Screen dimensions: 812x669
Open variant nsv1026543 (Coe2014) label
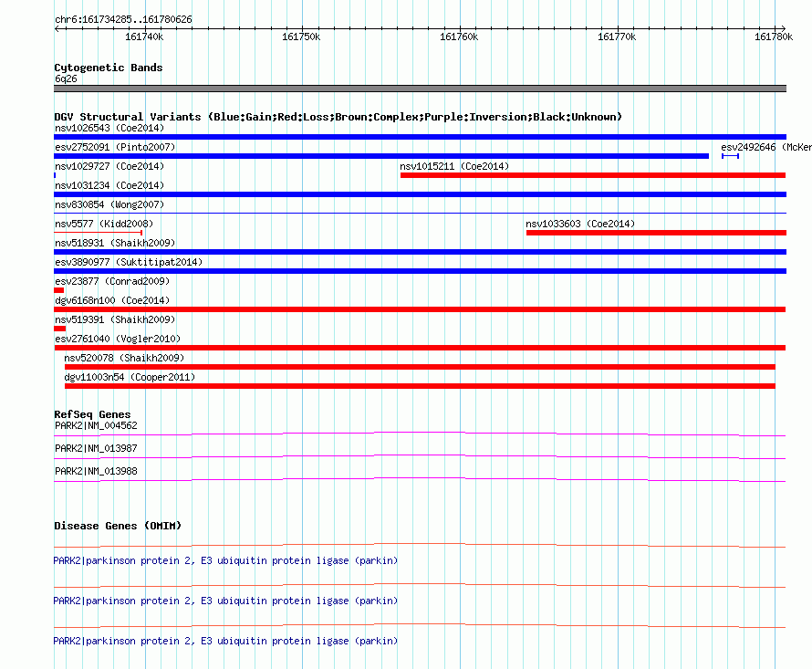pyautogui.click(x=109, y=128)
